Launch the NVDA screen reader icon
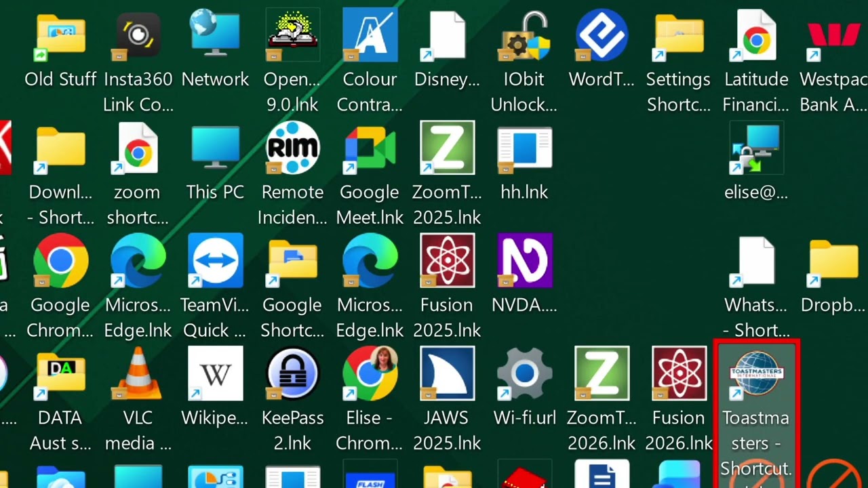This screenshot has width=868, height=488. [524, 261]
